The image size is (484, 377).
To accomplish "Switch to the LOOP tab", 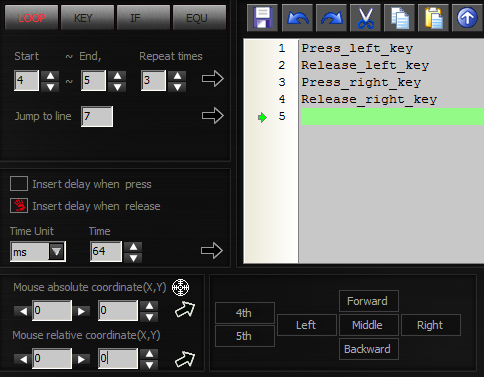I will [32, 17].
